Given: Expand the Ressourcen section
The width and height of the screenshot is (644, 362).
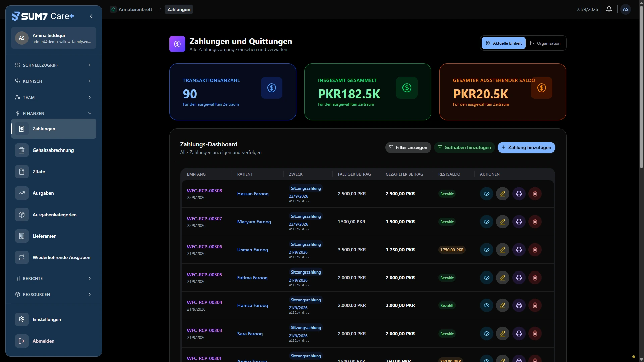Looking at the screenshot, I should (x=54, y=294).
